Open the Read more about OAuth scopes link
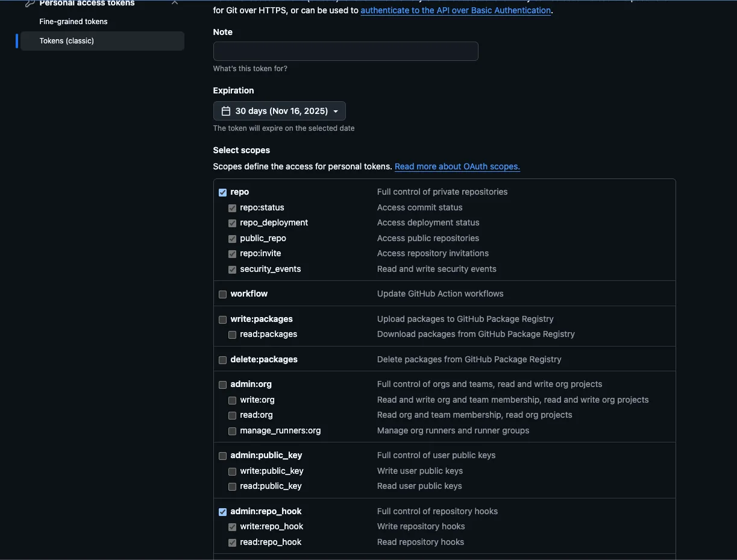 point(457,166)
